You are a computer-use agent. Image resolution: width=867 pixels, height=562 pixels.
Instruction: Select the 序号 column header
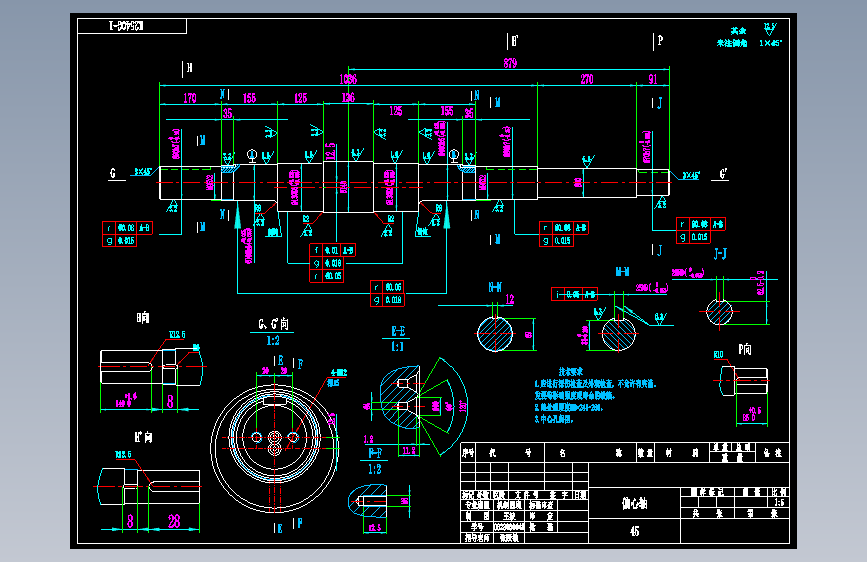tap(468, 452)
